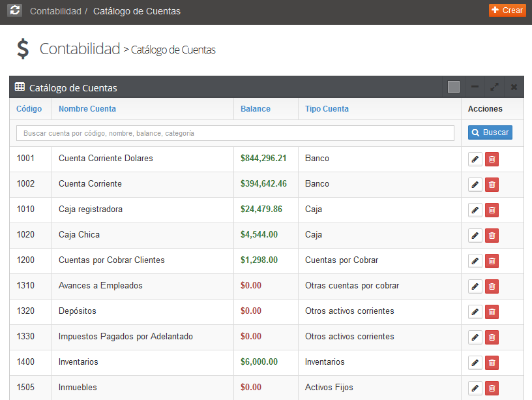The image size is (532, 400).
Task: Click the account search input field
Action: 235,132
